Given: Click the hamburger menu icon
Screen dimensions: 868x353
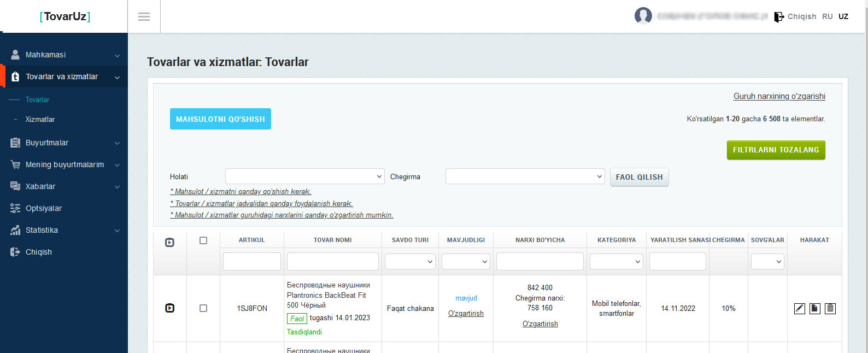Looking at the screenshot, I should (x=144, y=16).
